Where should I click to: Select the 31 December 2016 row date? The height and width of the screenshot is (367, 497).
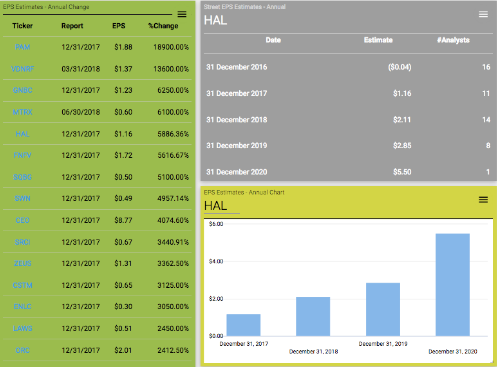(237, 67)
